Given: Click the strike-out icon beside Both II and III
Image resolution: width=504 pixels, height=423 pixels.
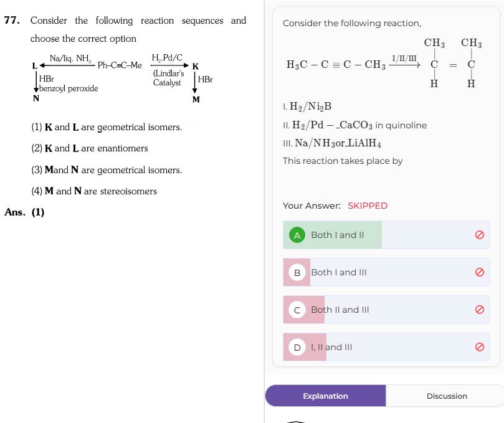Looking at the screenshot, I should [479, 310].
